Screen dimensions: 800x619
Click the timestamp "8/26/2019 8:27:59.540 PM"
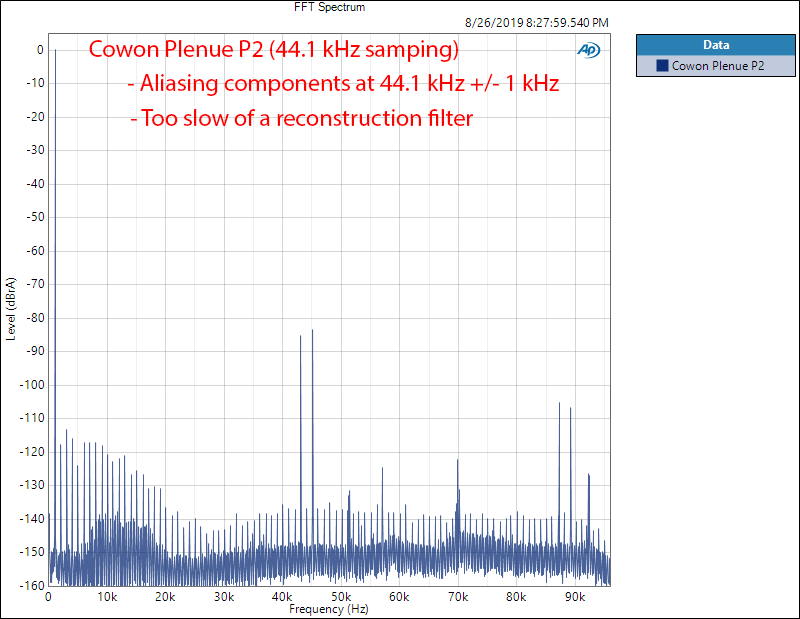point(537,23)
